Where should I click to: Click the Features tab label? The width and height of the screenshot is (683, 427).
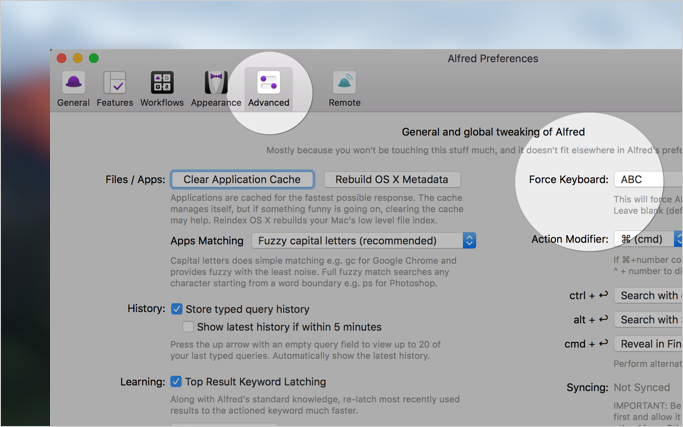tap(115, 103)
